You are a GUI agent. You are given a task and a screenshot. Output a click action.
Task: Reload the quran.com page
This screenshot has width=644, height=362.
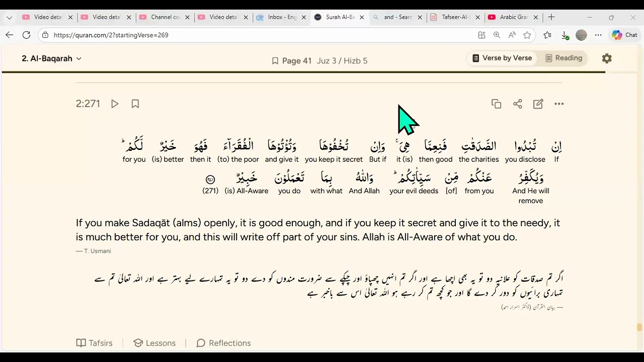[x=27, y=35]
